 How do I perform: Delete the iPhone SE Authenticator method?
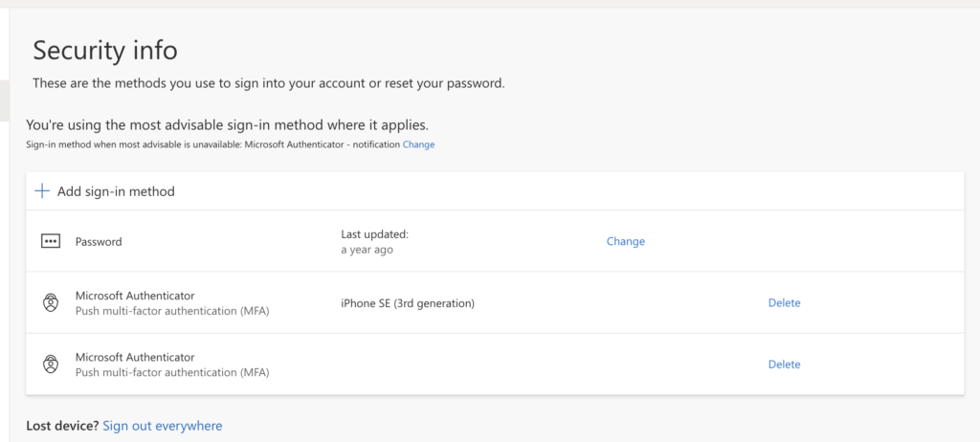point(785,303)
